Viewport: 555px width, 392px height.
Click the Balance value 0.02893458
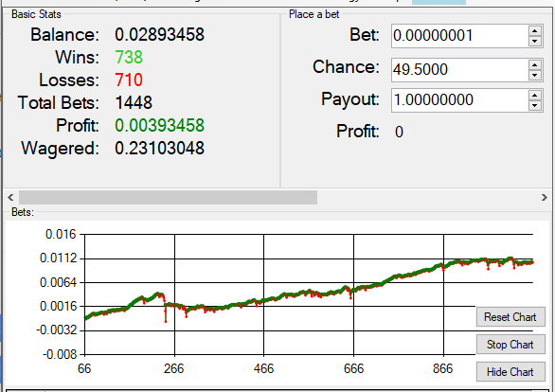[160, 35]
